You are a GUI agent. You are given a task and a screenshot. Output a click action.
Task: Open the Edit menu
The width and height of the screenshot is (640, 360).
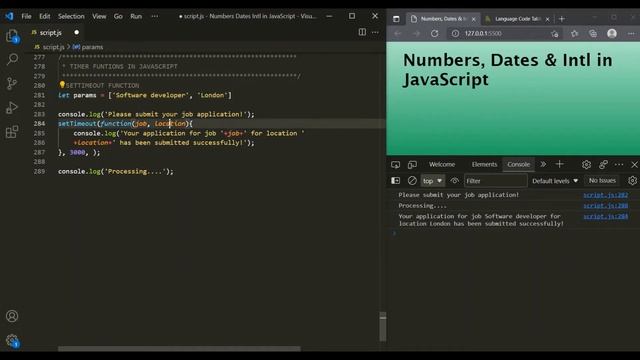(44, 16)
